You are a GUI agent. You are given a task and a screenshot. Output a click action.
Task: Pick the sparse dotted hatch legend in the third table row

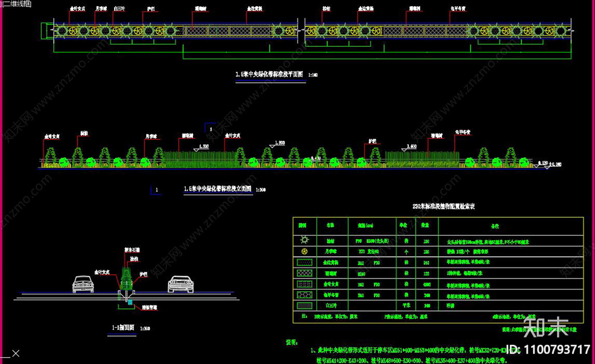pos(305,262)
